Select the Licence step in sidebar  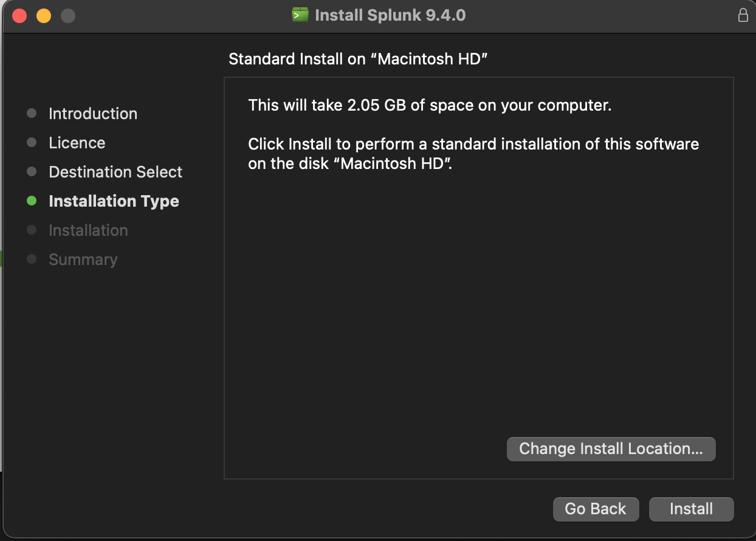pos(77,143)
